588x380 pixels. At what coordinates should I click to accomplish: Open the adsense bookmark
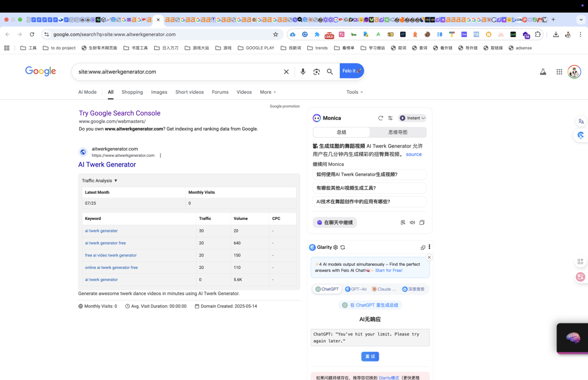pyautogui.click(x=520, y=48)
